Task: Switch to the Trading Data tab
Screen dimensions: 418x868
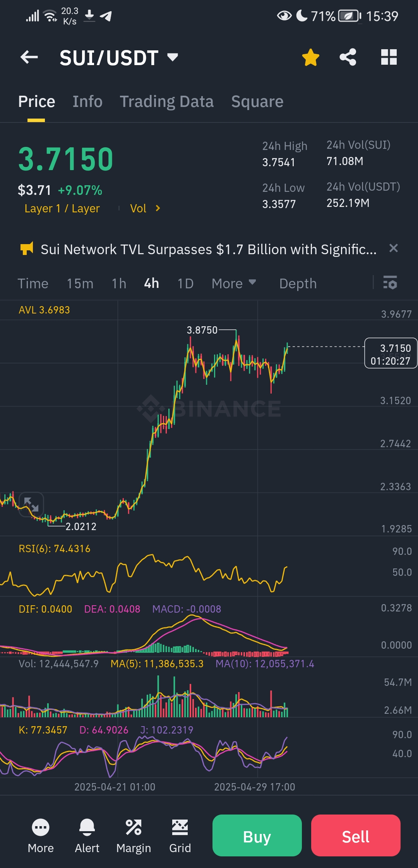Action: [166, 102]
